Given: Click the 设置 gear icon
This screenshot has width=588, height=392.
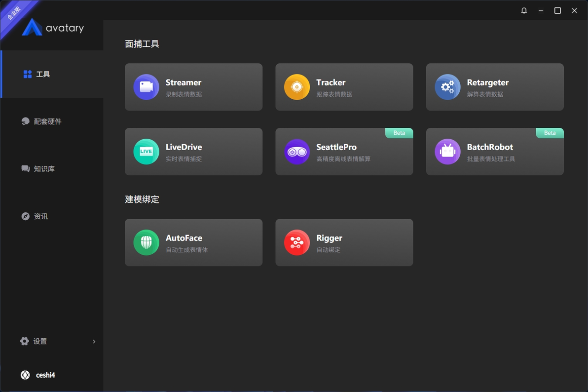Looking at the screenshot, I should (24, 341).
